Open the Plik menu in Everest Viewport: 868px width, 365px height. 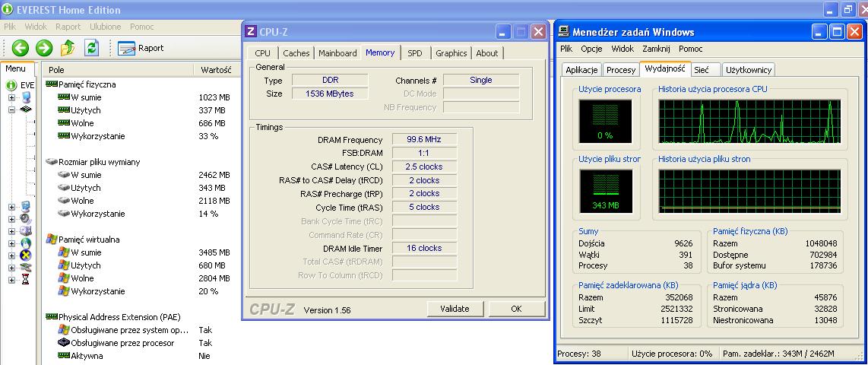(x=10, y=27)
